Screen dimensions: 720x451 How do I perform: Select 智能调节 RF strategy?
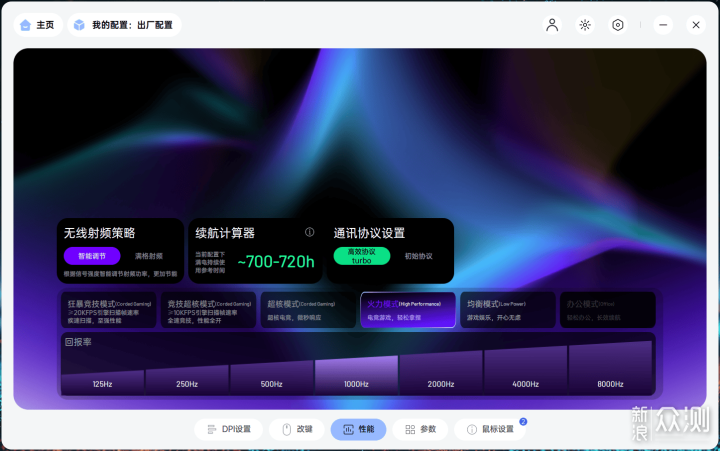(92, 256)
